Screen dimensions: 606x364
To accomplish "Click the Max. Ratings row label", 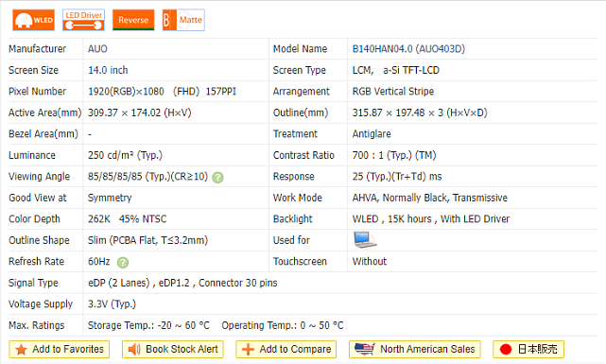I will point(37,325).
